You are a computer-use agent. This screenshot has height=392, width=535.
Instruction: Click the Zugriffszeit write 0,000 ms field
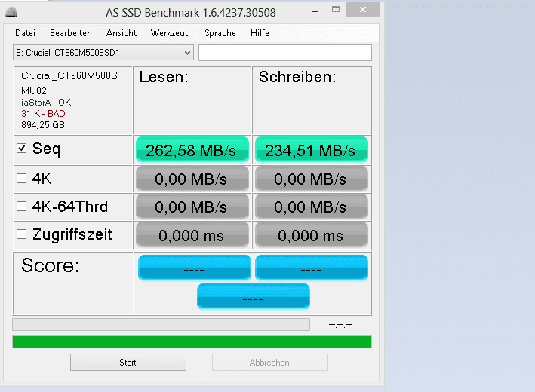tap(312, 235)
